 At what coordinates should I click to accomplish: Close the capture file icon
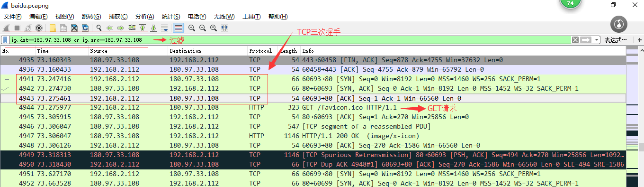tap(74, 28)
